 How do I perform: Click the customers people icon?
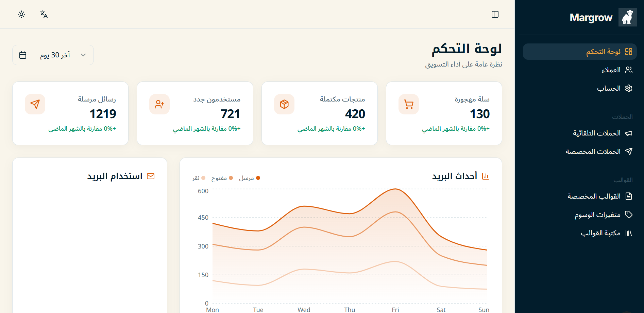(629, 70)
